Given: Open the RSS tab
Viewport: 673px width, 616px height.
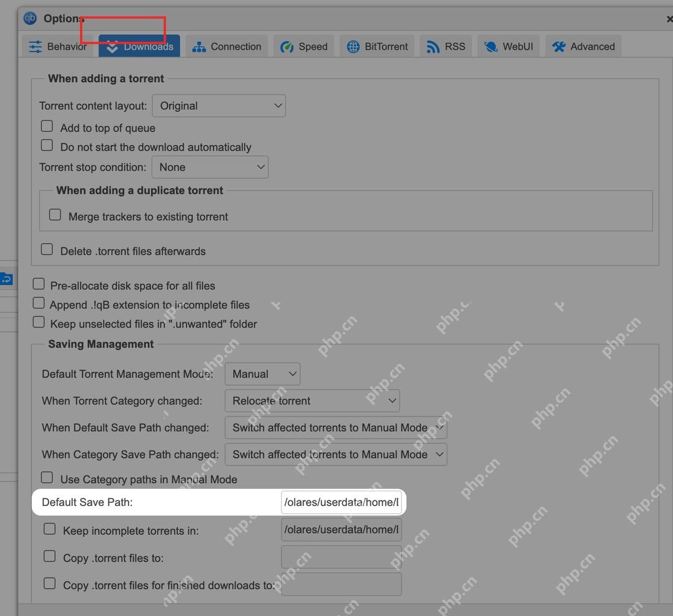Looking at the screenshot, I should point(445,46).
